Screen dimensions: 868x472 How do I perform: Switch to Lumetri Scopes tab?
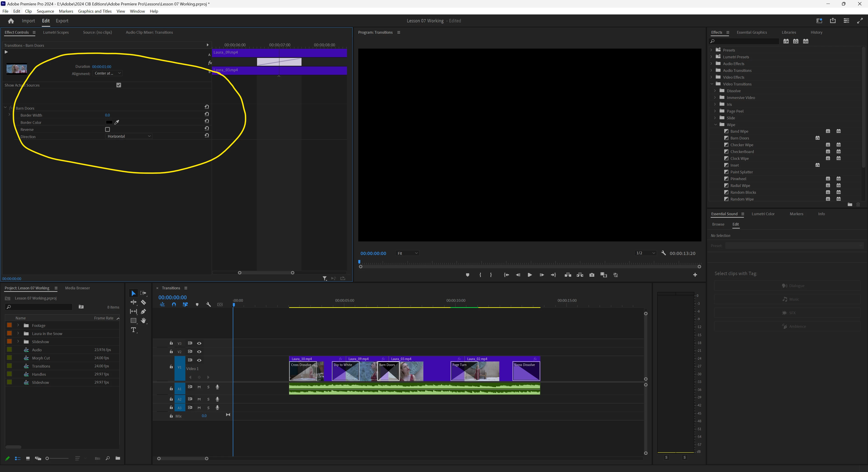point(56,32)
